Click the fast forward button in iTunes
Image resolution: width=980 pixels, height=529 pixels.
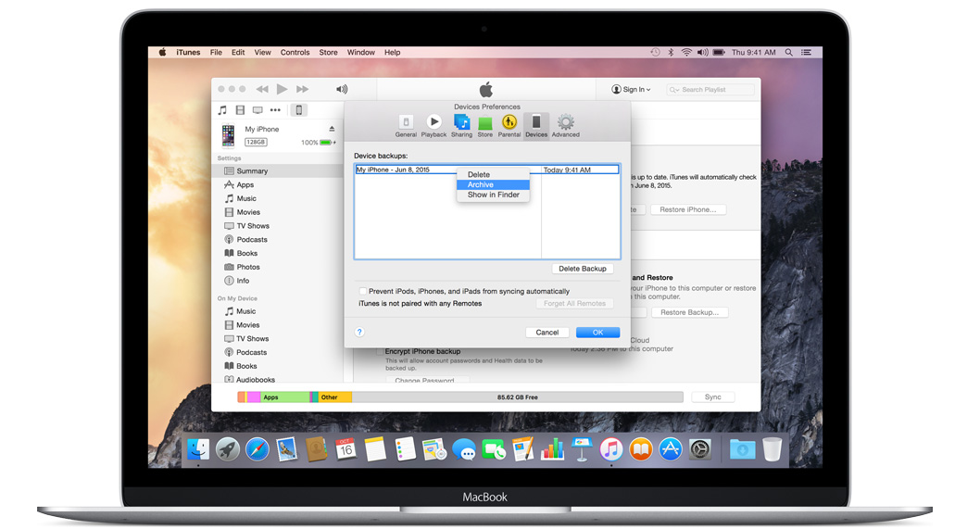(303, 90)
